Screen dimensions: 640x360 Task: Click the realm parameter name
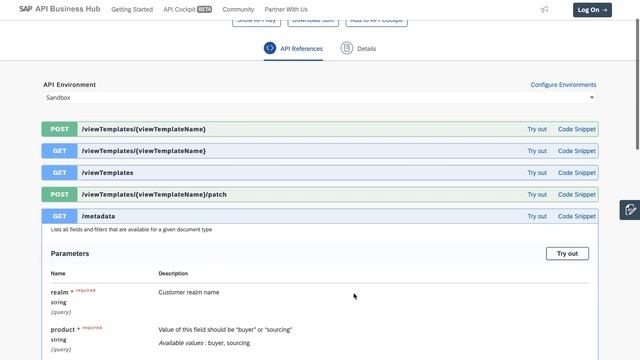pos(59,292)
